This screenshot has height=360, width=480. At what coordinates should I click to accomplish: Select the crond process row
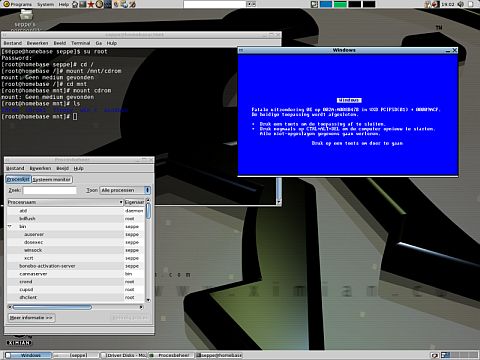[76, 282]
